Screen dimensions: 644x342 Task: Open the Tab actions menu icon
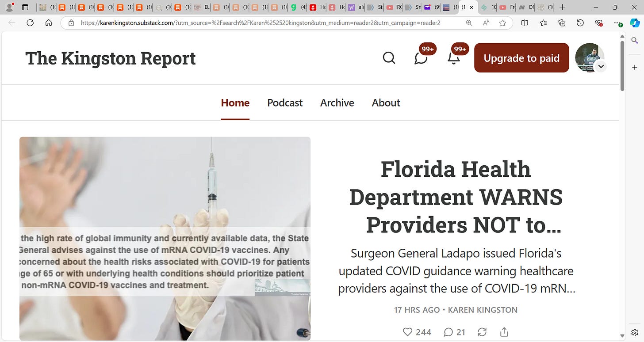[25, 7]
